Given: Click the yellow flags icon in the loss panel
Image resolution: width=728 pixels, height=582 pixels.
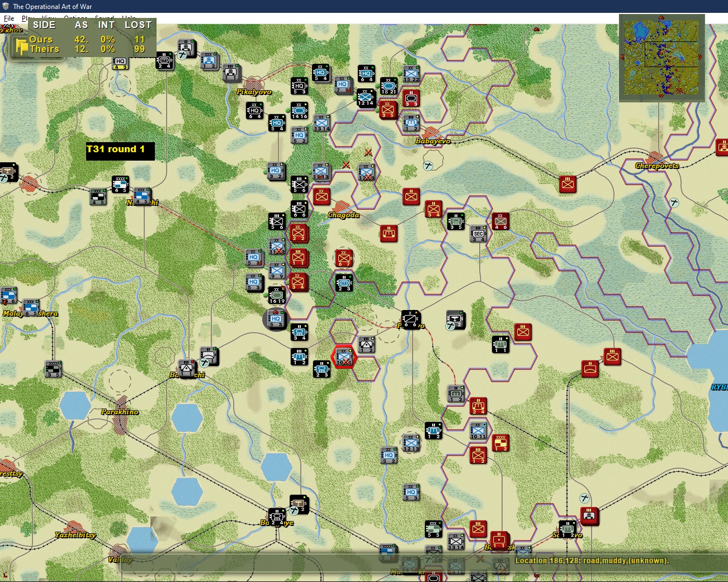Looking at the screenshot, I should point(21,46).
